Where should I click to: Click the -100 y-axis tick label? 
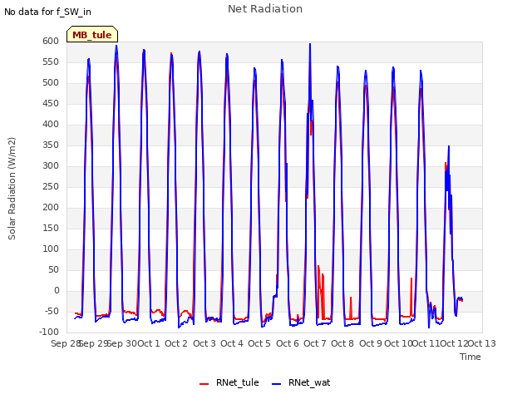[49, 332]
